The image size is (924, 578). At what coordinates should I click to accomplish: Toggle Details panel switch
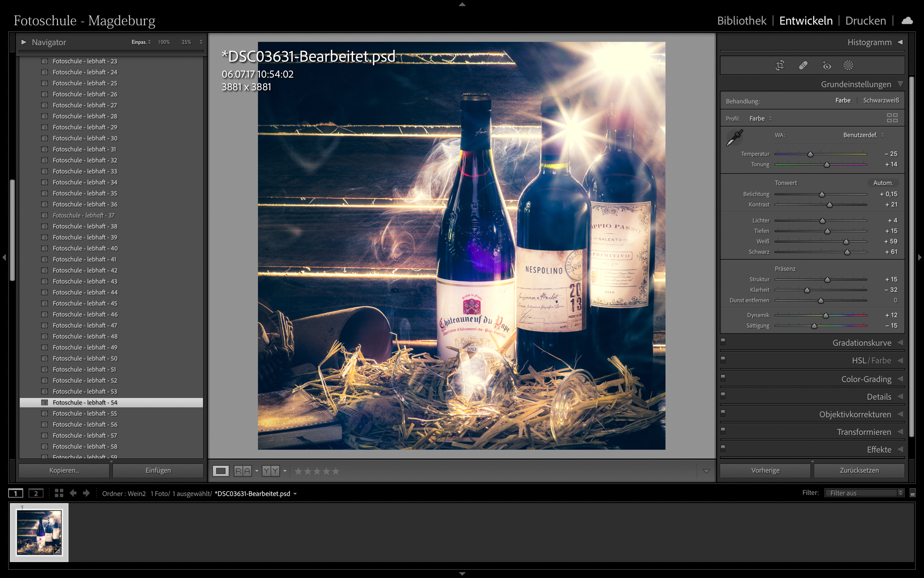click(723, 395)
